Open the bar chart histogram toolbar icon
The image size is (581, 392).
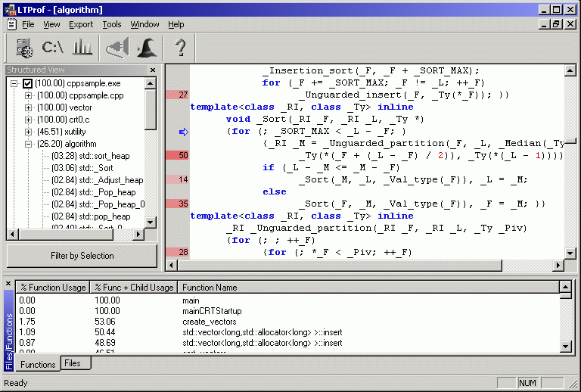[x=82, y=48]
